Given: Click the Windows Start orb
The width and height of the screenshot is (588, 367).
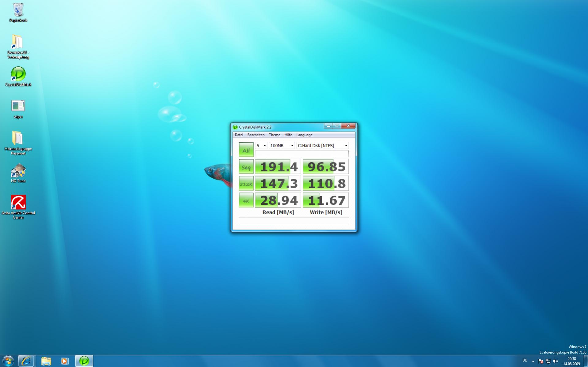Looking at the screenshot, I should point(8,361).
